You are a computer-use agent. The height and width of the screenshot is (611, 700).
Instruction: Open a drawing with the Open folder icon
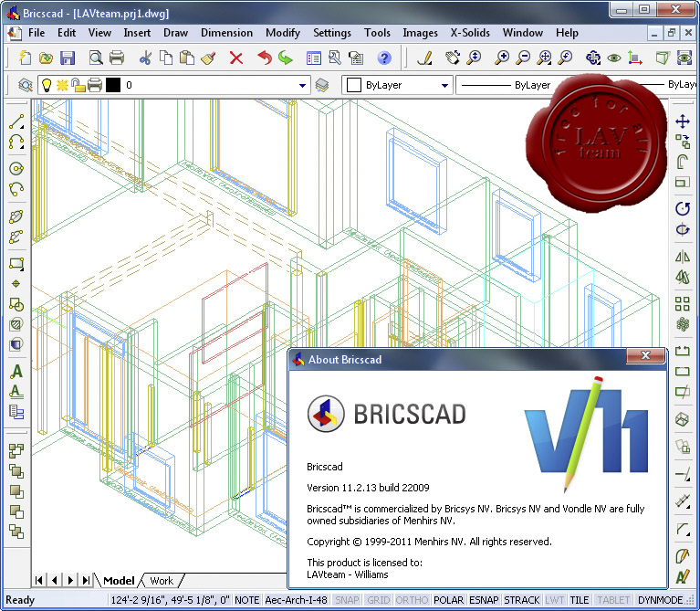click(46, 58)
